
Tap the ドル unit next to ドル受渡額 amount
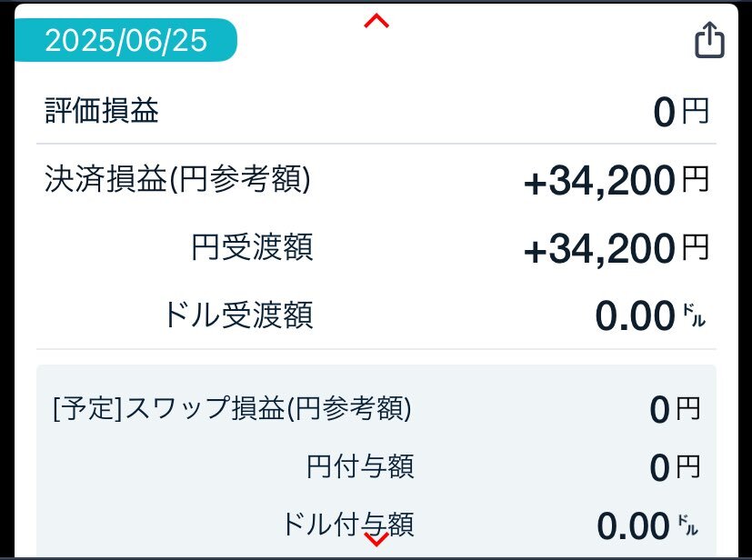point(694,316)
